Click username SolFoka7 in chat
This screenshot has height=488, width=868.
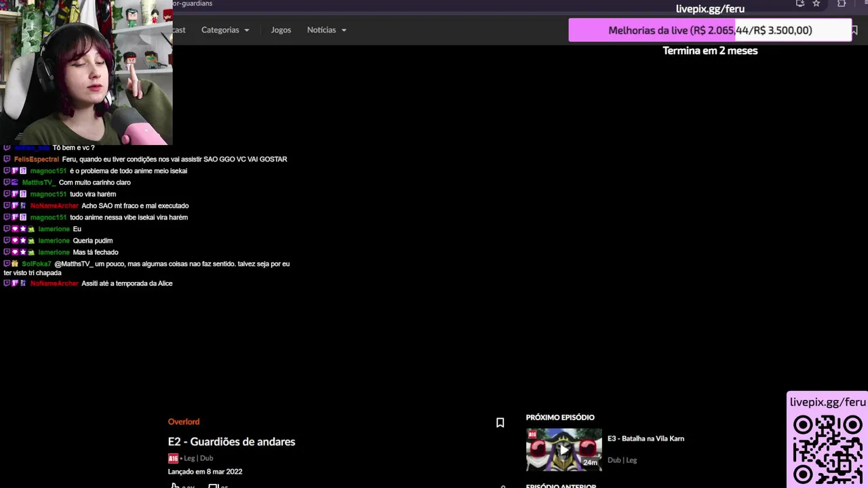click(x=37, y=264)
